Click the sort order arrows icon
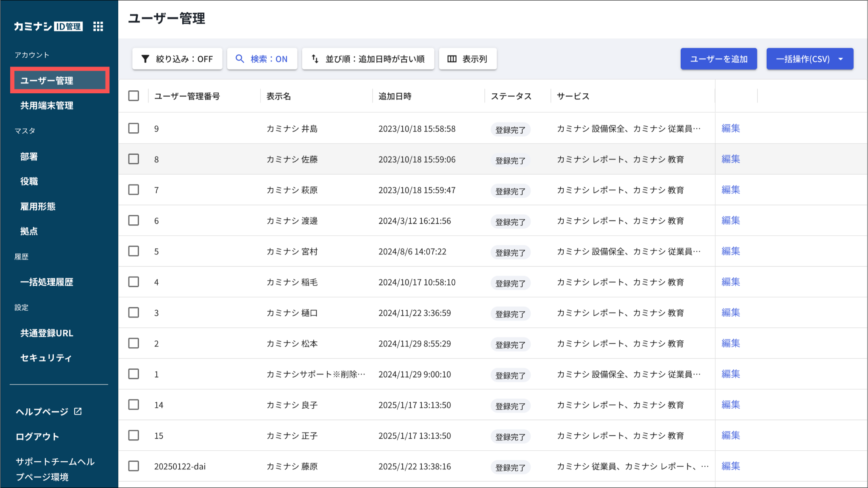Viewport: 868px width, 488px height. [315, 59]
